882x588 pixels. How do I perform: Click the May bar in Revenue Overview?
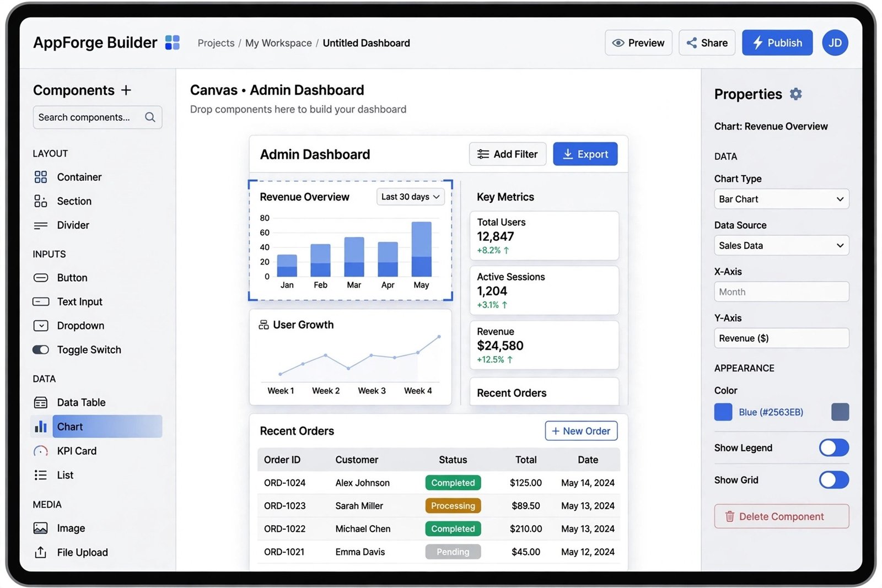click(x=421, y=249)
